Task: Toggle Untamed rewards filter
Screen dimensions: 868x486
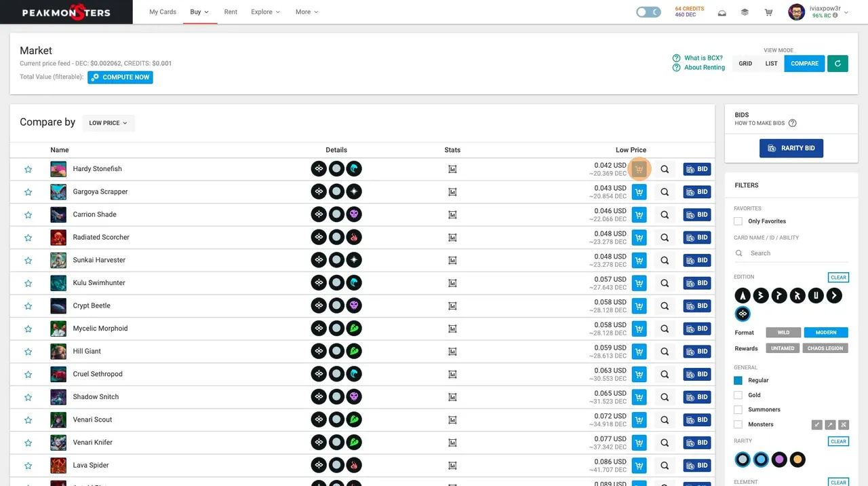Action: point(783,348)
